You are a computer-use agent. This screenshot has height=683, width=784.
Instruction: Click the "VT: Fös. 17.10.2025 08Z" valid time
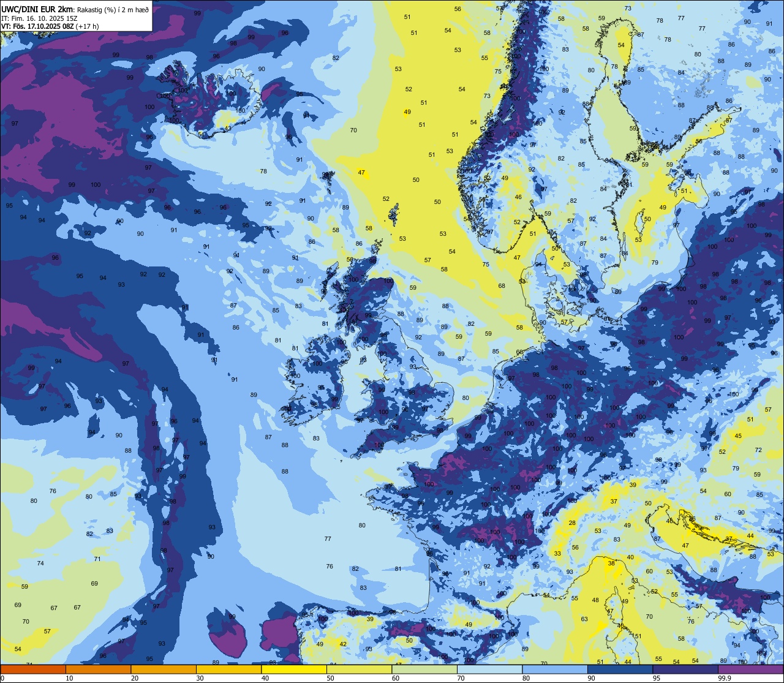click(x=37, y=26)
